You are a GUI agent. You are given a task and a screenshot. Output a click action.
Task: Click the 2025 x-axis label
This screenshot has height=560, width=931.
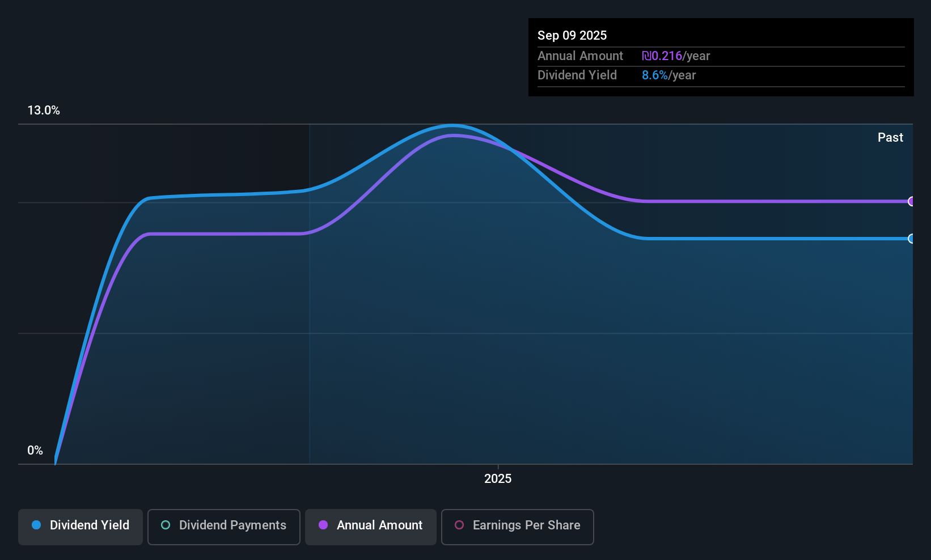click(498, 479)
